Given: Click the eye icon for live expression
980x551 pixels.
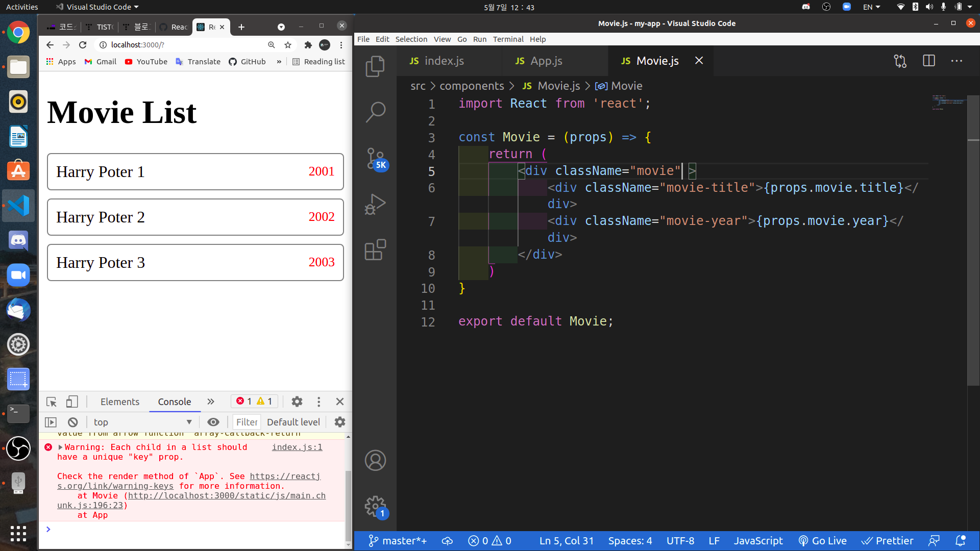Looking at the screenshot, I should point(213,422).
